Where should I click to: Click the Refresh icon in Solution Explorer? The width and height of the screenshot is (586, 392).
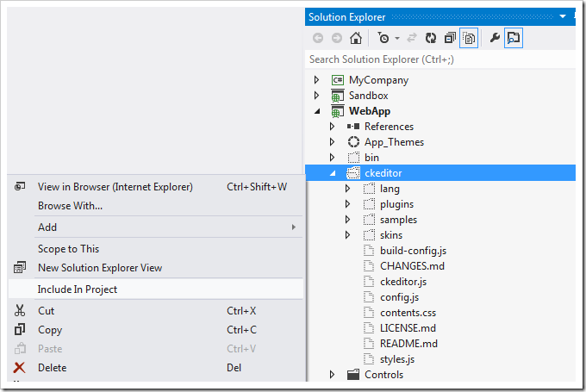(x=431, y=38)
